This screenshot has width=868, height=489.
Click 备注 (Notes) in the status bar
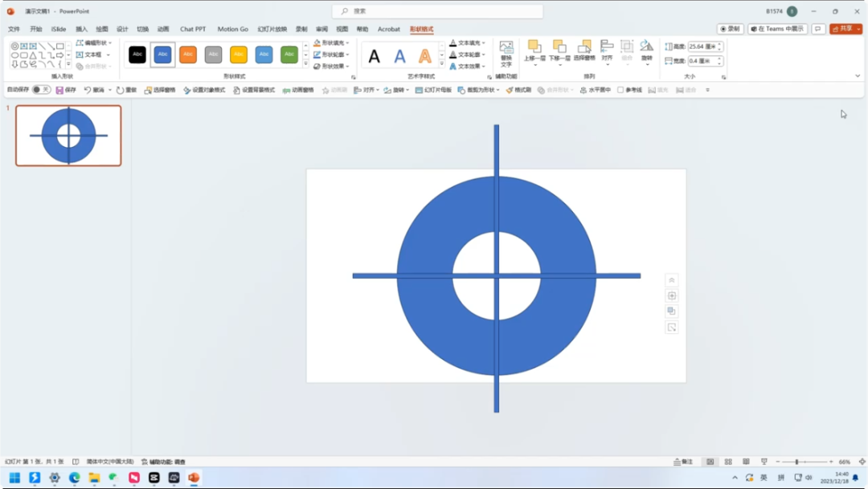(x=683, y=462)
